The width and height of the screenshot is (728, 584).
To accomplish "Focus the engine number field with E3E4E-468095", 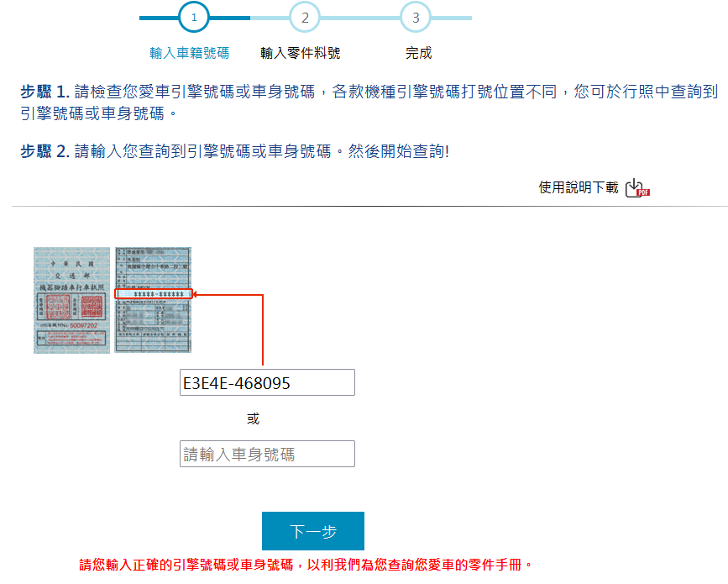I will click(267, 383).
